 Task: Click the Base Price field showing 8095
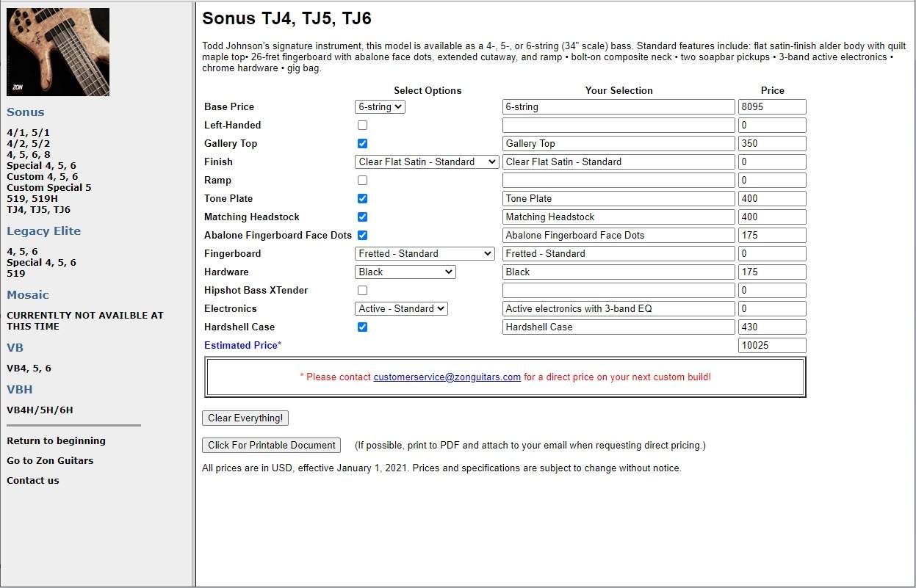point(772,106)
